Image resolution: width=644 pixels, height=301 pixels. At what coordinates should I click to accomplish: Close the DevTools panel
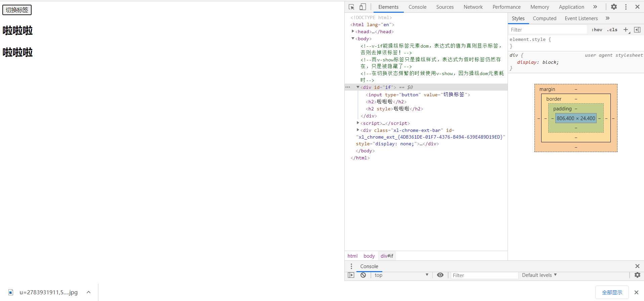pos(637,7)
